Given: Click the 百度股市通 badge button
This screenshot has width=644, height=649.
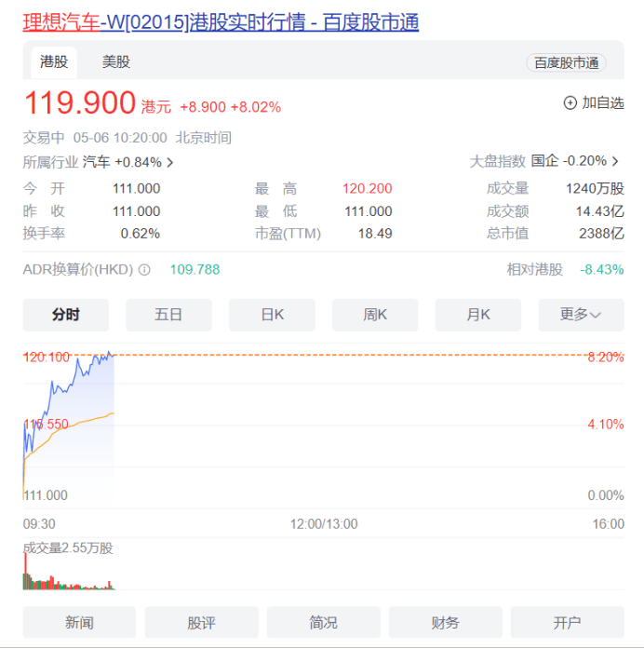Looking at the screenshot, I should coord(566,63).
